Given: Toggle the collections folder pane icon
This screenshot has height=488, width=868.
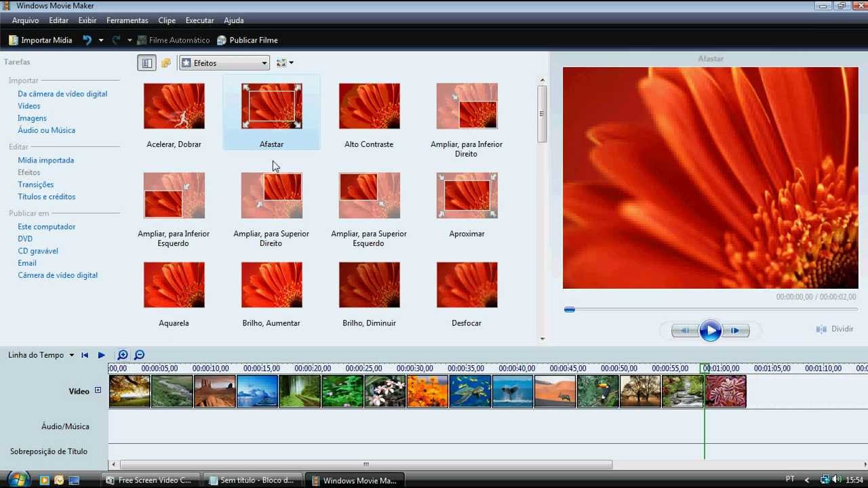Looking at the screenshot, I should pos(166,63).
